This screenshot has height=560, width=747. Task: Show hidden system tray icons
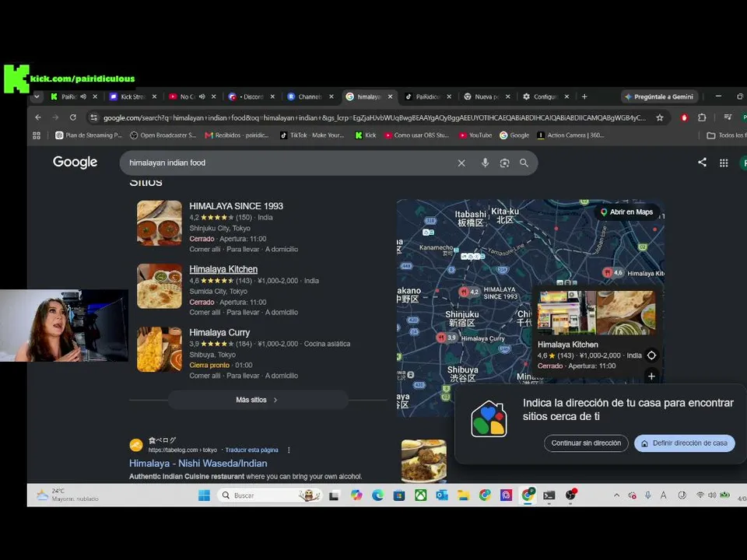click(616, 495)
